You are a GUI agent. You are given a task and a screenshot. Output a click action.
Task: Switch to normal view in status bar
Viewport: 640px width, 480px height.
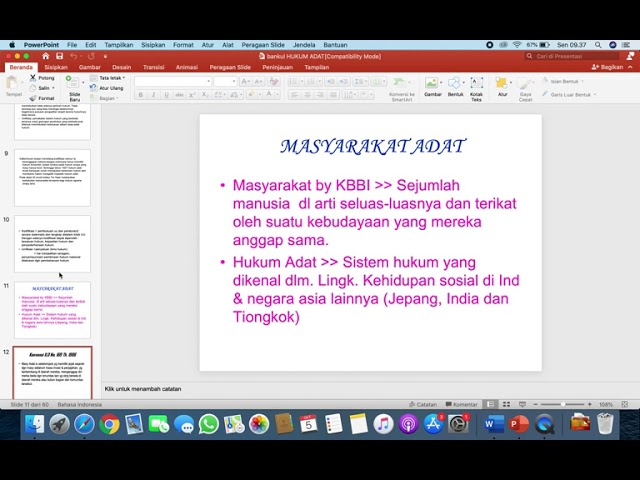[490, 404]
